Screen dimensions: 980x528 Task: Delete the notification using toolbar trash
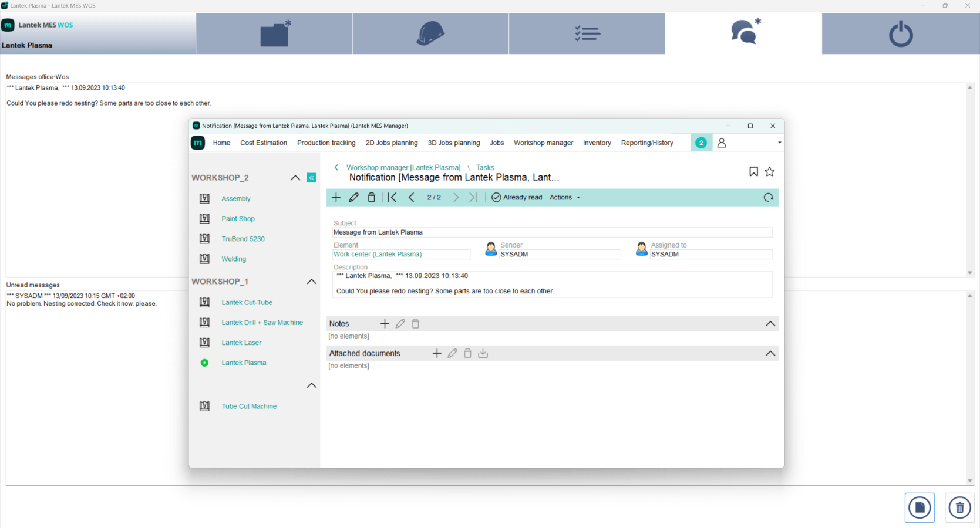click(x=371, y=198)
